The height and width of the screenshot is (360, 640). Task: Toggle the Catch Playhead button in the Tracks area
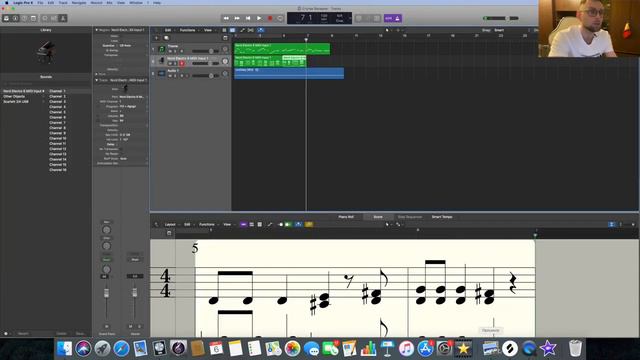click(260, 30)
